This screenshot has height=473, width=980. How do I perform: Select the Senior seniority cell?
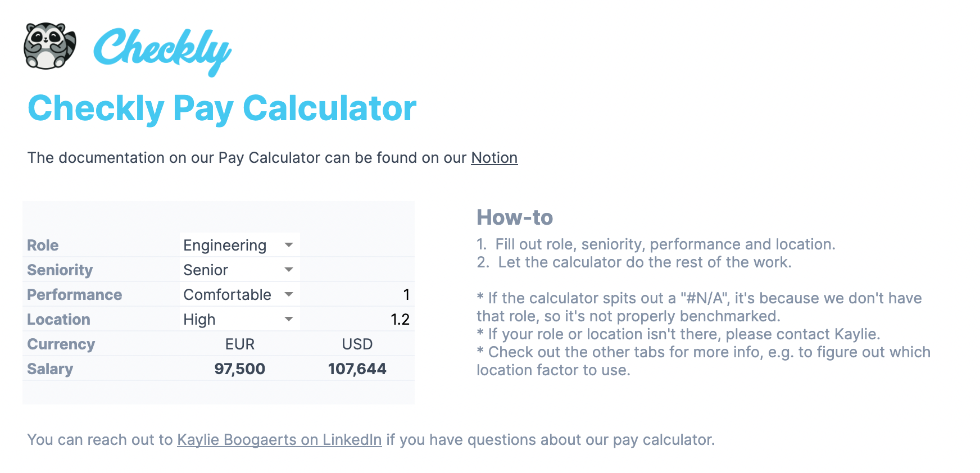206,270
